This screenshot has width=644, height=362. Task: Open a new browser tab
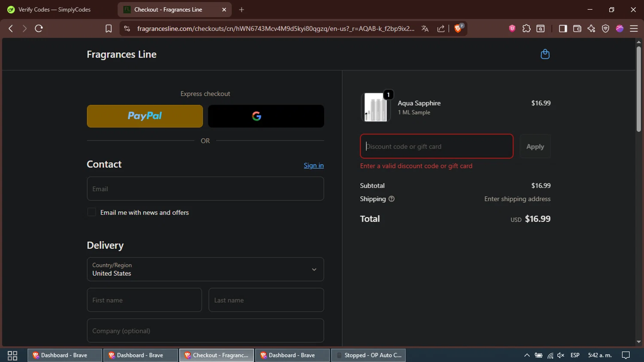pos(241,9)
